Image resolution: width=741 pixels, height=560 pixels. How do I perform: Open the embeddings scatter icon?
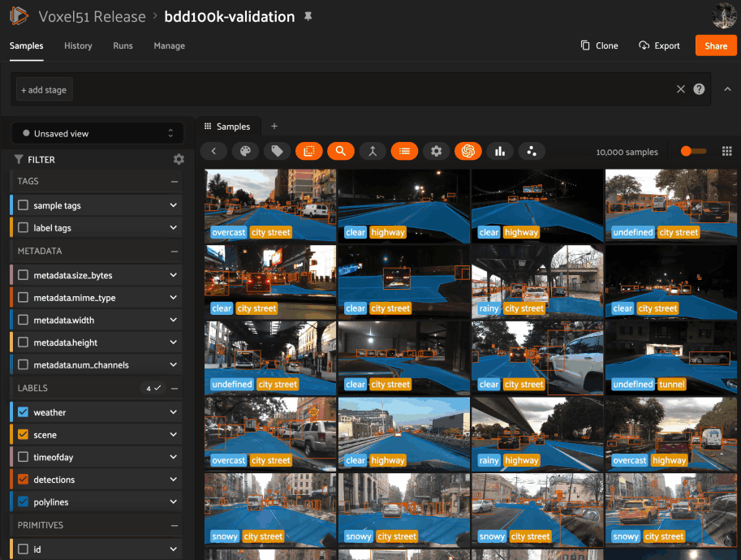tap(532, 151)
